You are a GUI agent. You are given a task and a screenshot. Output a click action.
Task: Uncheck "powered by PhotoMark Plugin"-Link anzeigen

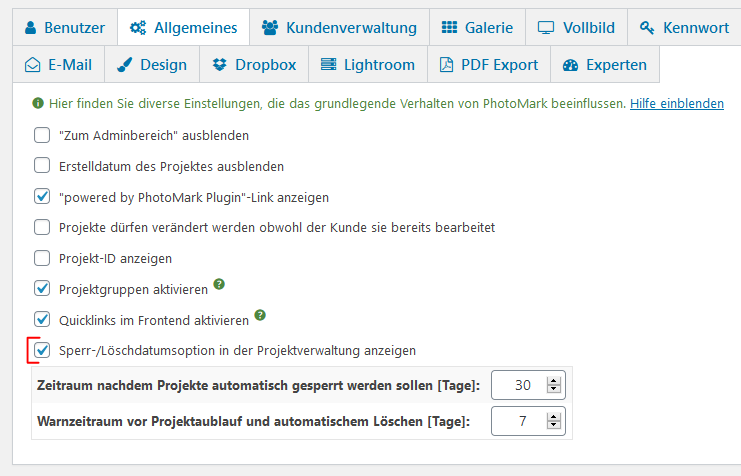pyautogui.click(x=42, y=197)
